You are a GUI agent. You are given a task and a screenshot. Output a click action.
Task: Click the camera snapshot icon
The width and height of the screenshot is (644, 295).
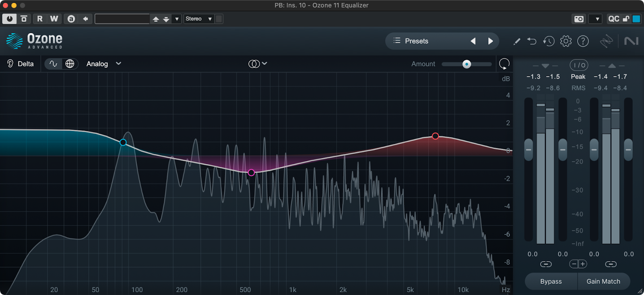pos(579,19)
